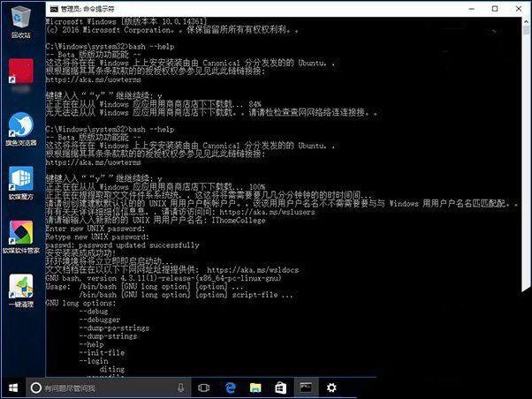This screenshot has height=399, width=532.
Task: Close the command prompt window
Action: click(x=519, y=9)
